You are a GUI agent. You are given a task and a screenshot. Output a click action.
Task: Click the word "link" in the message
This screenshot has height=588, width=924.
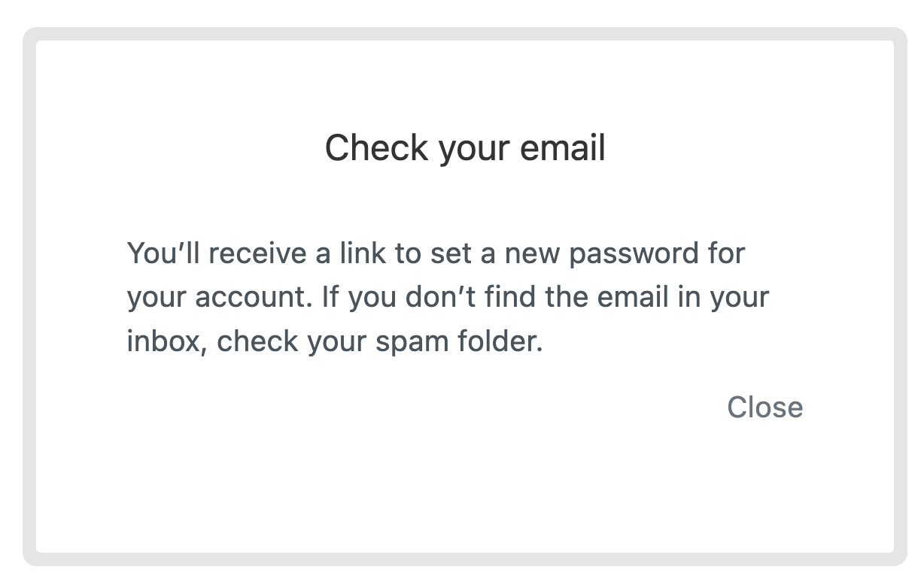click(363, 253)
